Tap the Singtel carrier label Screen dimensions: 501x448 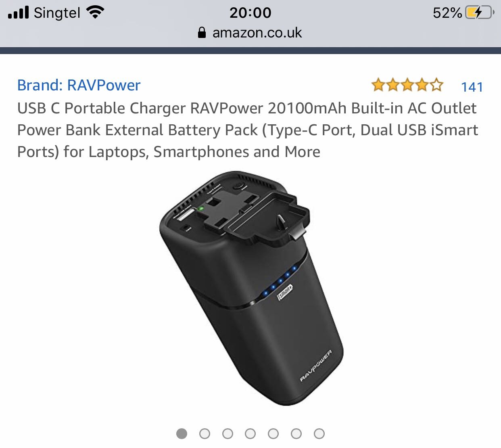57,13
